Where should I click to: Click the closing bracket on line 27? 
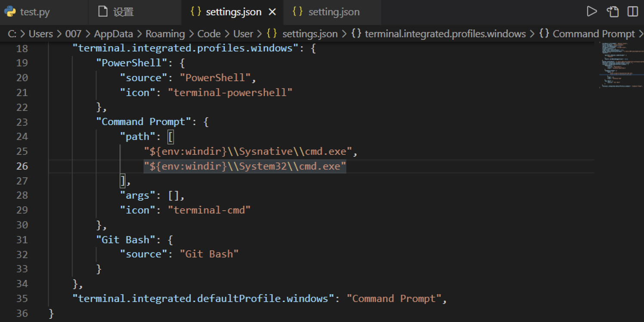click(123, 181)
